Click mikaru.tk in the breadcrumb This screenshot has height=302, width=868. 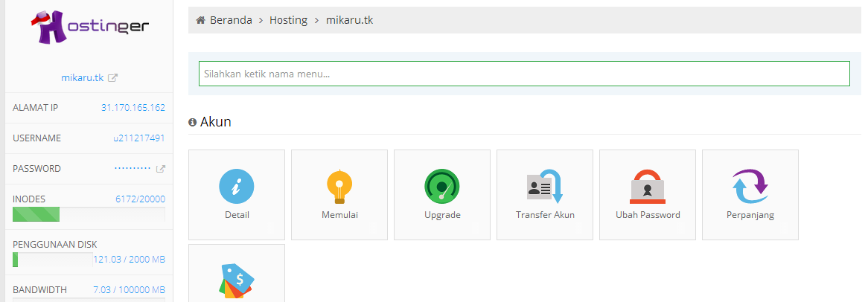349,21
